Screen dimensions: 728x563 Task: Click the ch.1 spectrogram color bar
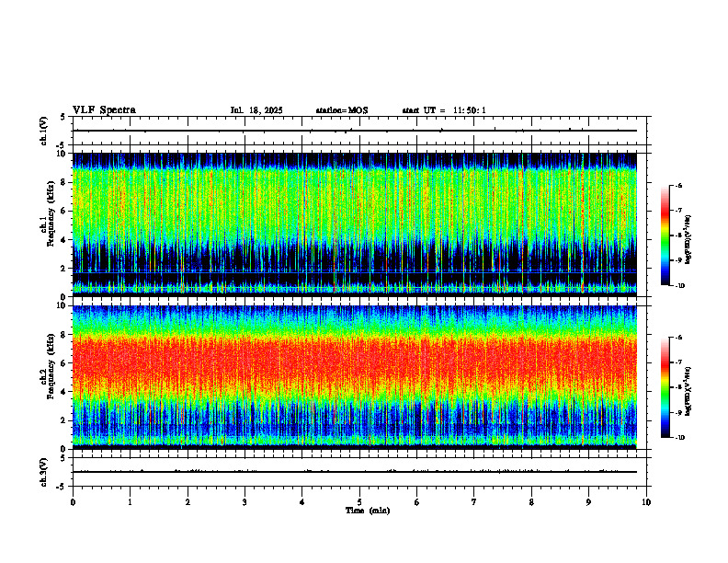665,236
